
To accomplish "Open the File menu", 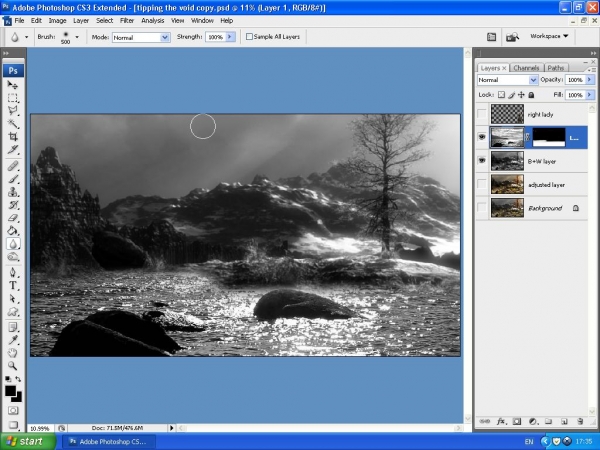I will [19, 21].
